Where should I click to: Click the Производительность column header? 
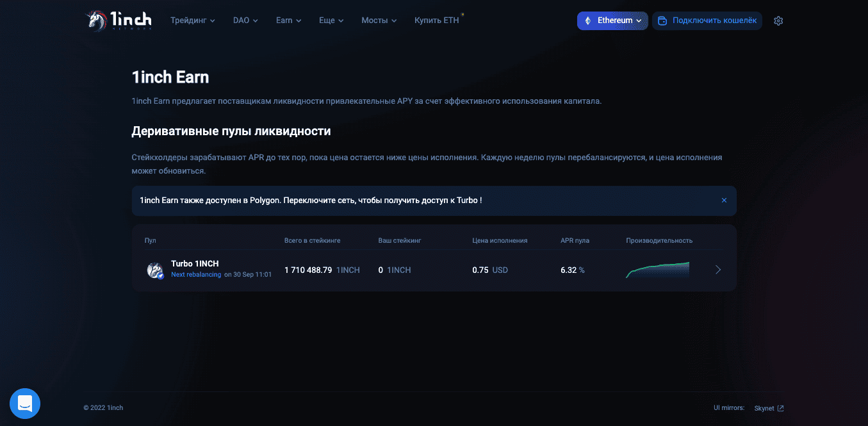[659, 241]
